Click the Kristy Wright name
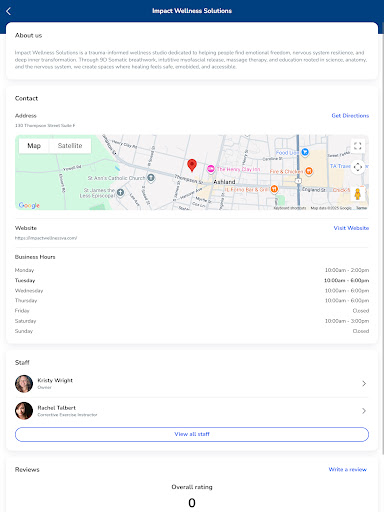384x512 pixels. pyautogui.click(x=55, y=380)
